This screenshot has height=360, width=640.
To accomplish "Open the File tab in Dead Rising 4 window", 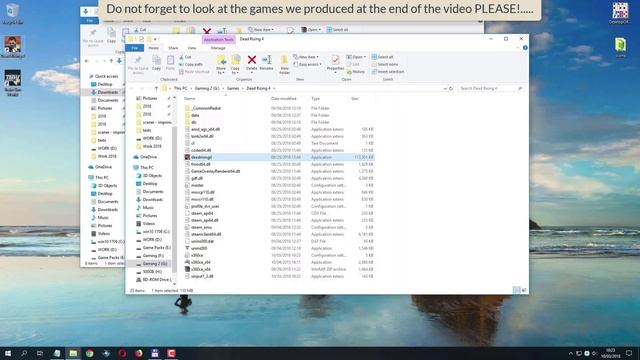I will pos(134,48).
